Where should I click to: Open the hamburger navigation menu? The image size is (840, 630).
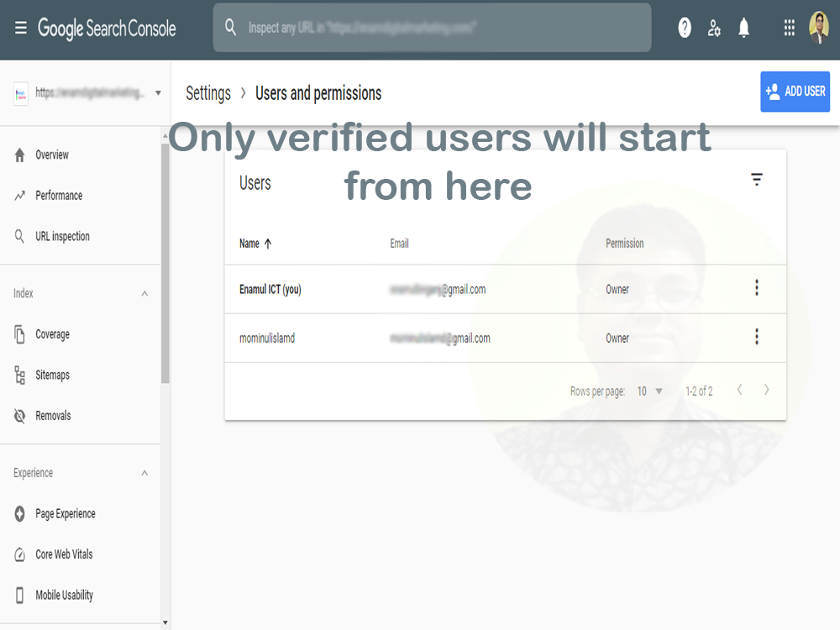point(20,28)
